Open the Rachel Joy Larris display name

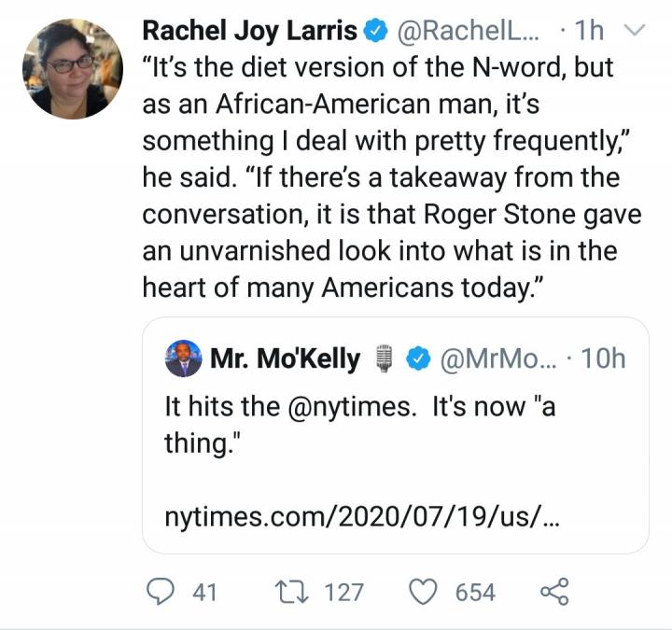[x=249, y=31]
